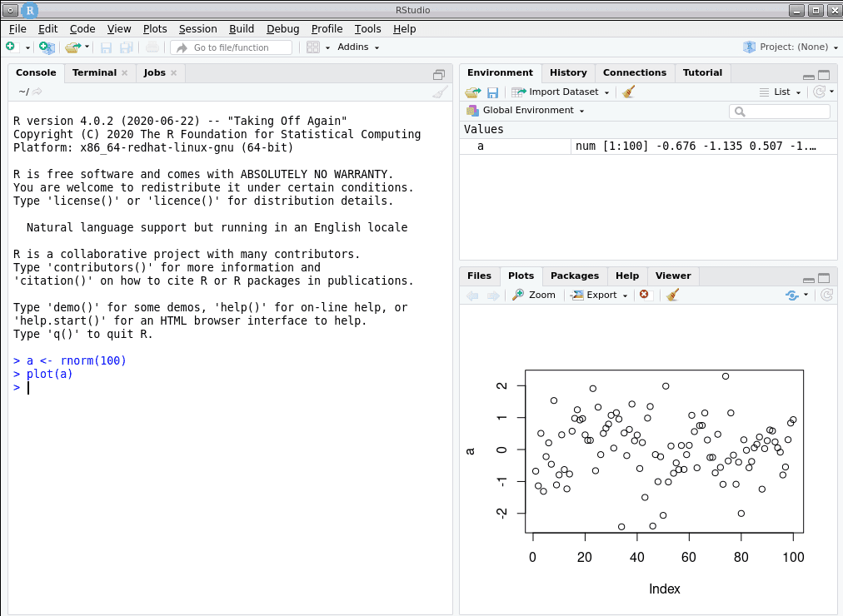View current working directory arrow icon
The width and height of the screenshot is (843, 616).
pyautogui.click(x=37, y=92)
